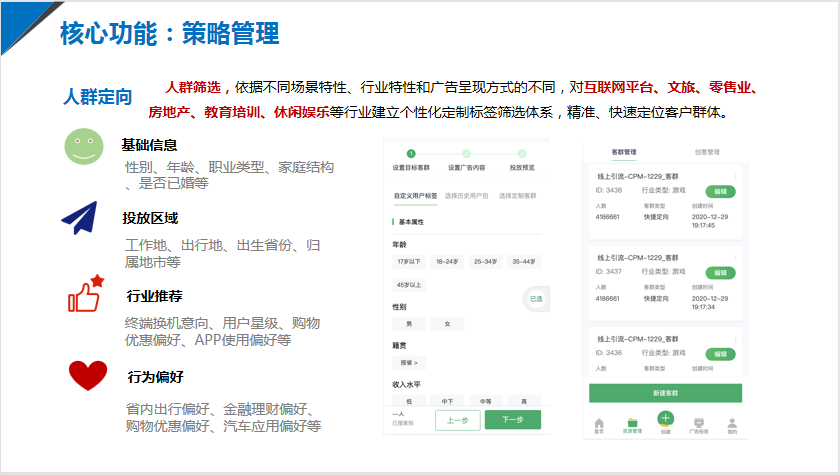Switch to the 选择历史用户包 tab

pyautogui.click(x=465, y=196)
